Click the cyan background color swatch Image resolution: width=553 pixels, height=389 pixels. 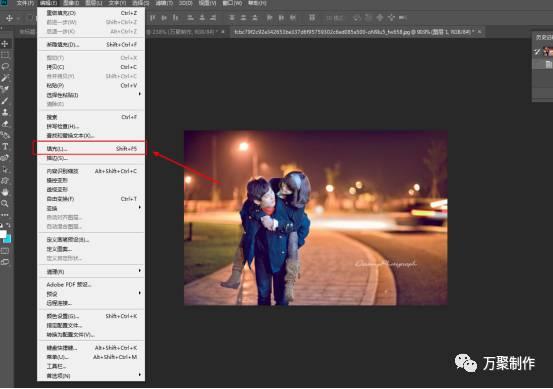coord(8,239)
